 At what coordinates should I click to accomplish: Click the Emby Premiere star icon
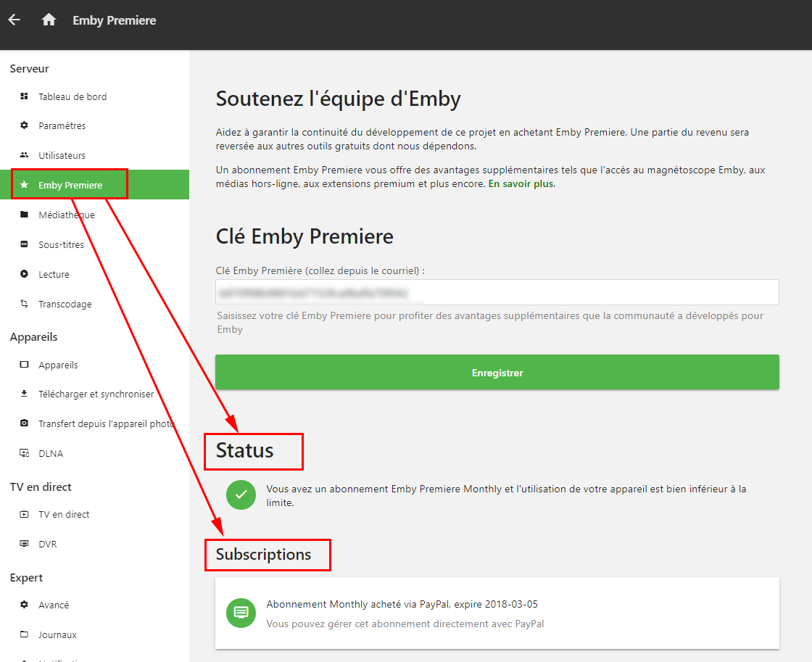pos(24,184)
